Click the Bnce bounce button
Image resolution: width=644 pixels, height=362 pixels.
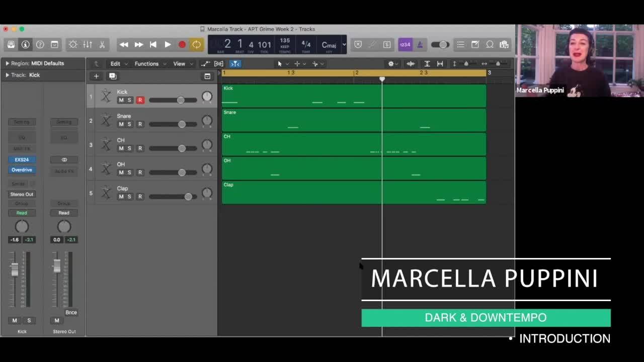[71, 312]
